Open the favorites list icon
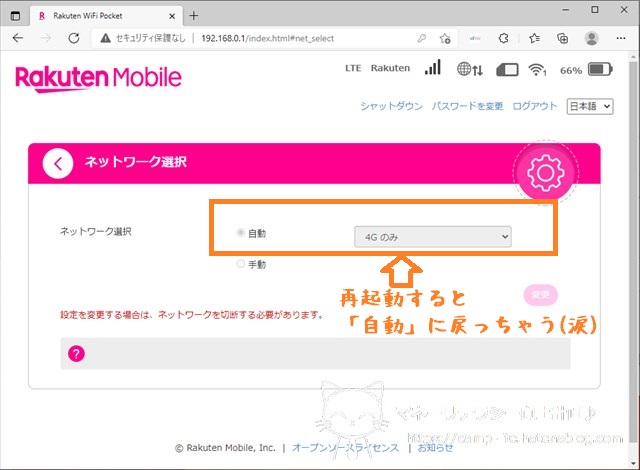The height and width of the screenshot is (470, 640). (534, 38)
